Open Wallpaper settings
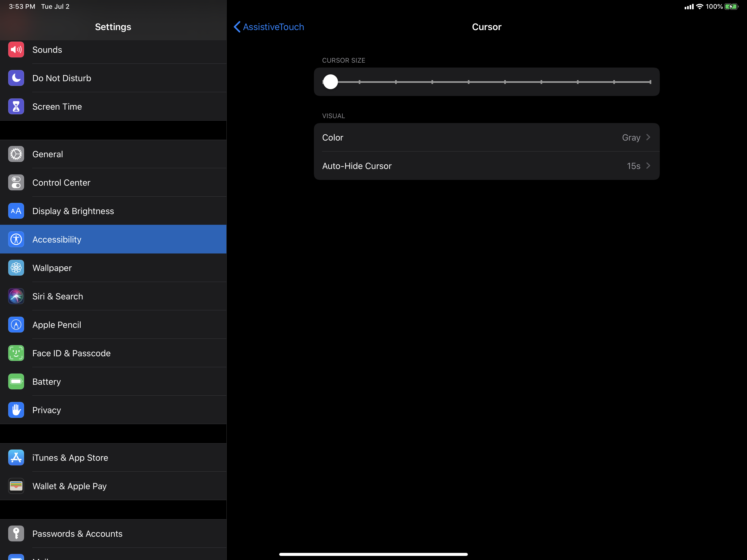 click(113, 268)
